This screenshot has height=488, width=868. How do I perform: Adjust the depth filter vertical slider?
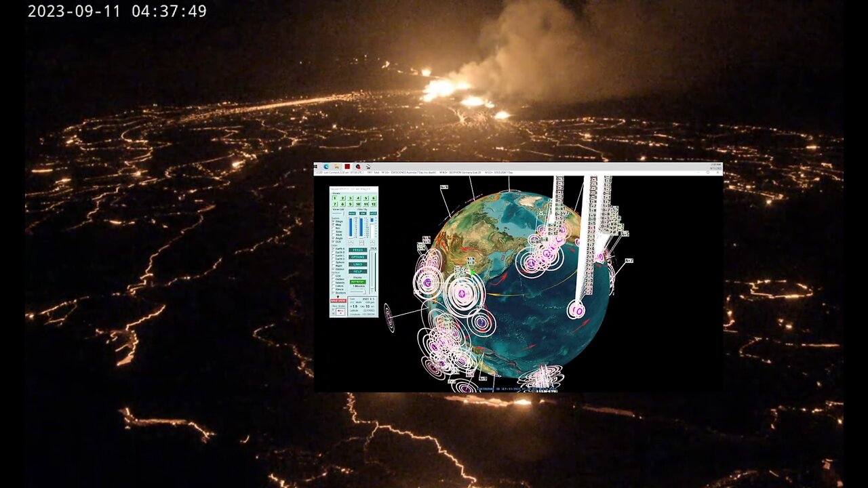pos(361,227)
